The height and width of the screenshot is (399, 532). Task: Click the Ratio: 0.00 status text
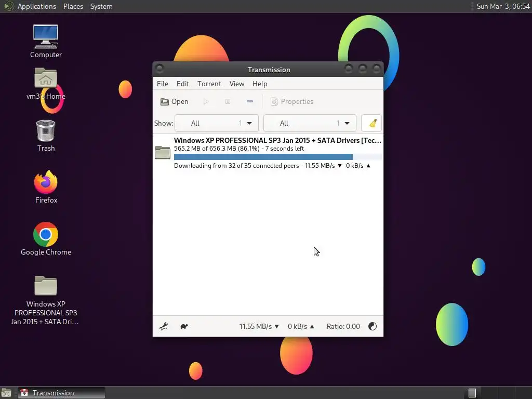pos(343,326)
